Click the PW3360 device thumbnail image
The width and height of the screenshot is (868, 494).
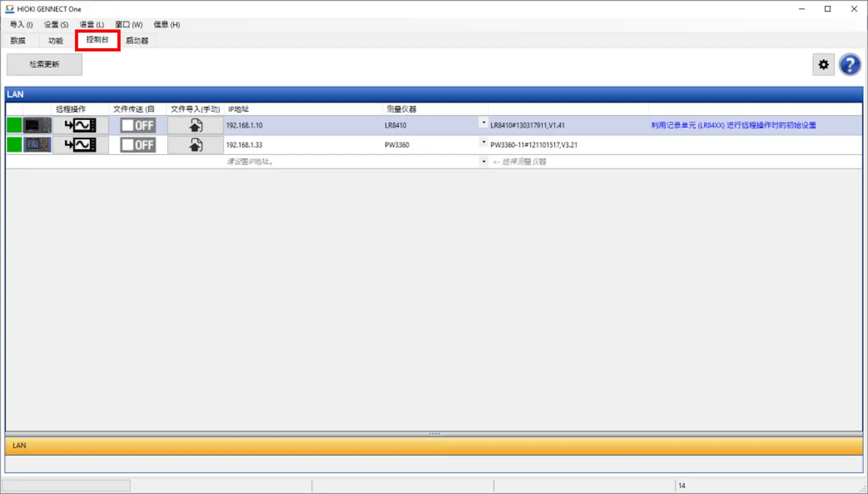(37, 145)
